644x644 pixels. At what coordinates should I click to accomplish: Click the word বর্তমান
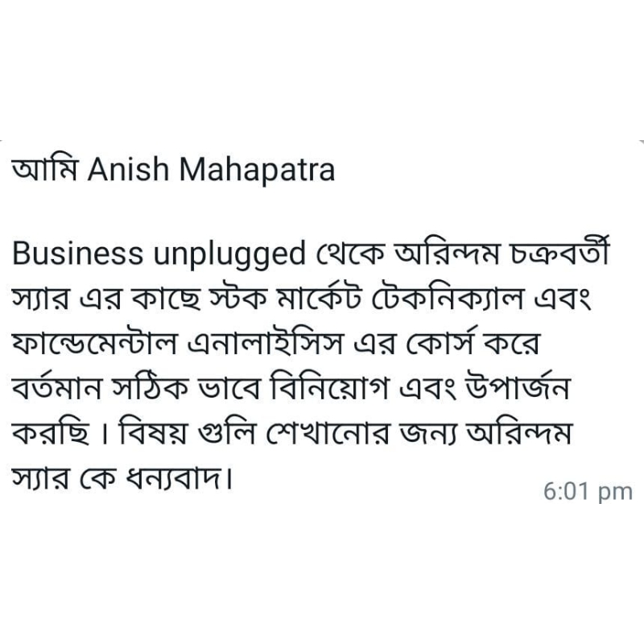56,387
